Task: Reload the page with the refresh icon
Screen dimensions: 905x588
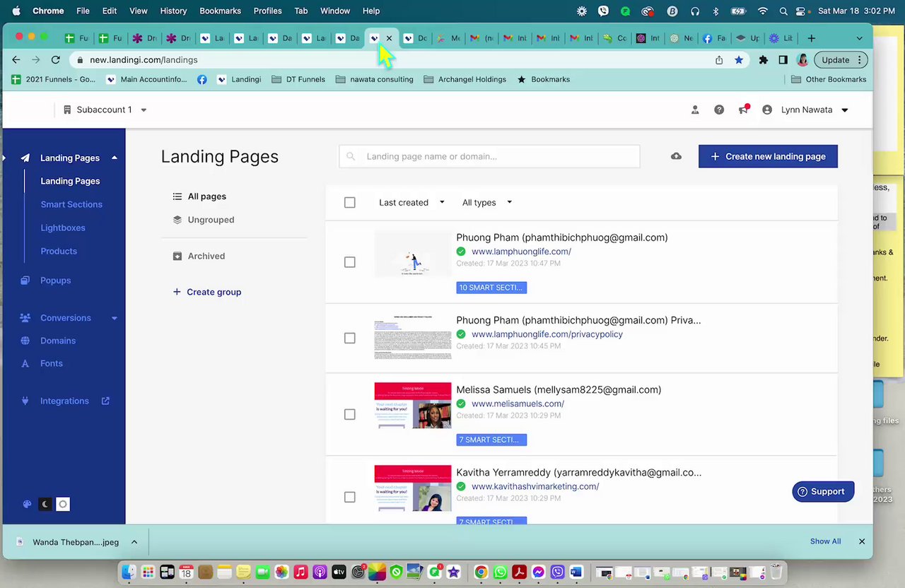Action: tap(55, 60)
